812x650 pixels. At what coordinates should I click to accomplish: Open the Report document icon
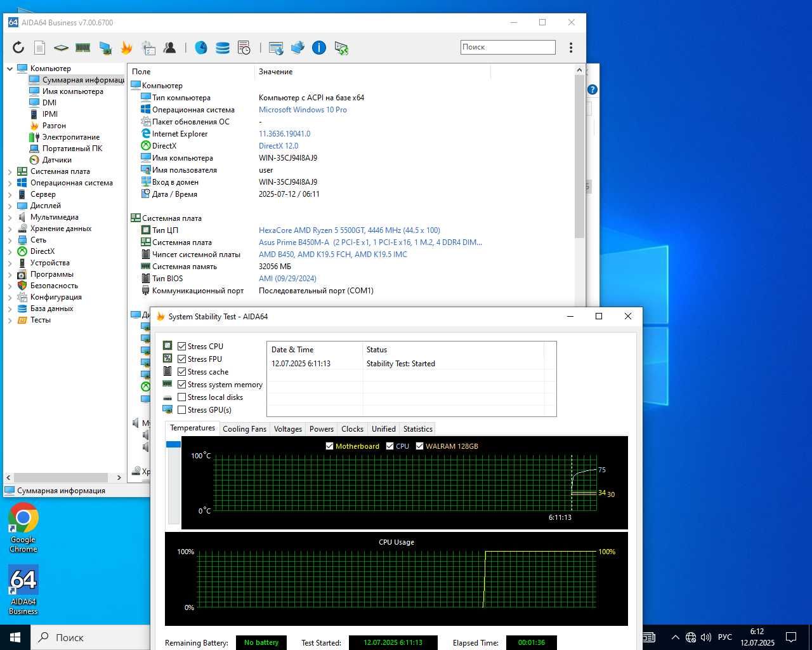pos(39,48)
